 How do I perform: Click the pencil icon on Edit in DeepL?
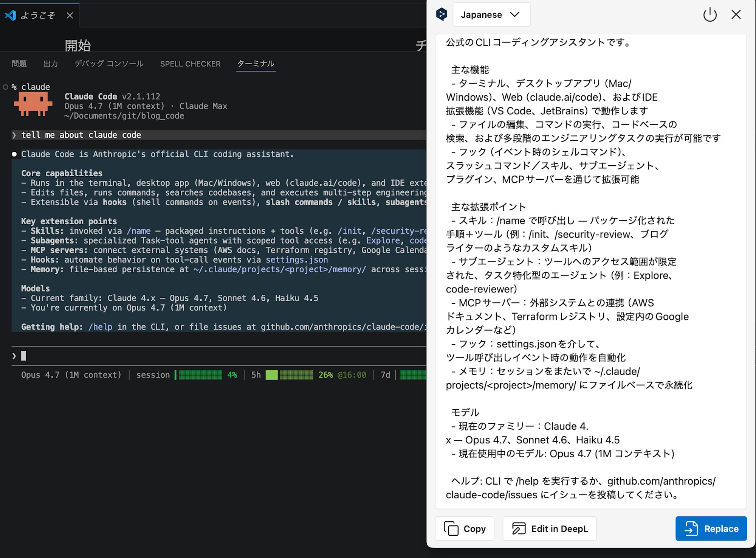[518, 528]
